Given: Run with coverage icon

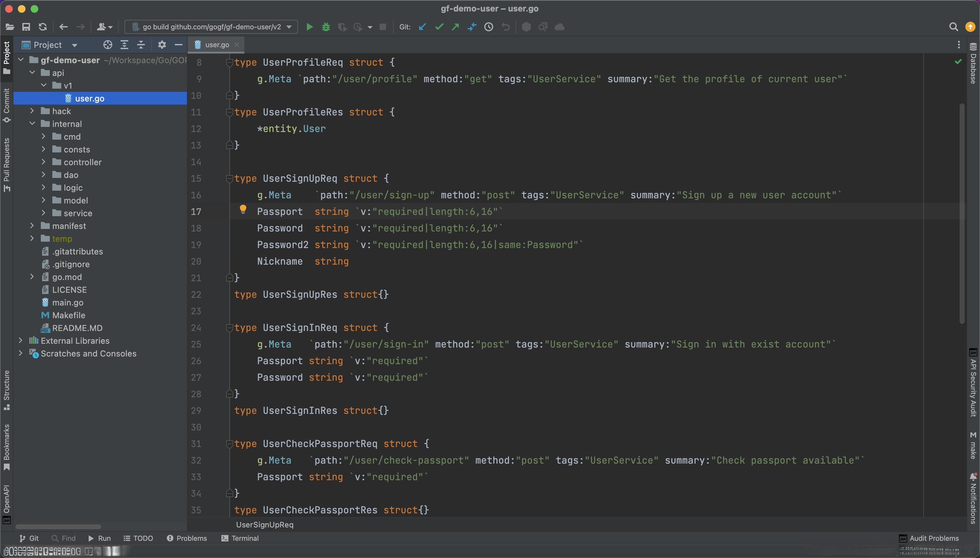Looking at the screenshot, I should [342, 27].
